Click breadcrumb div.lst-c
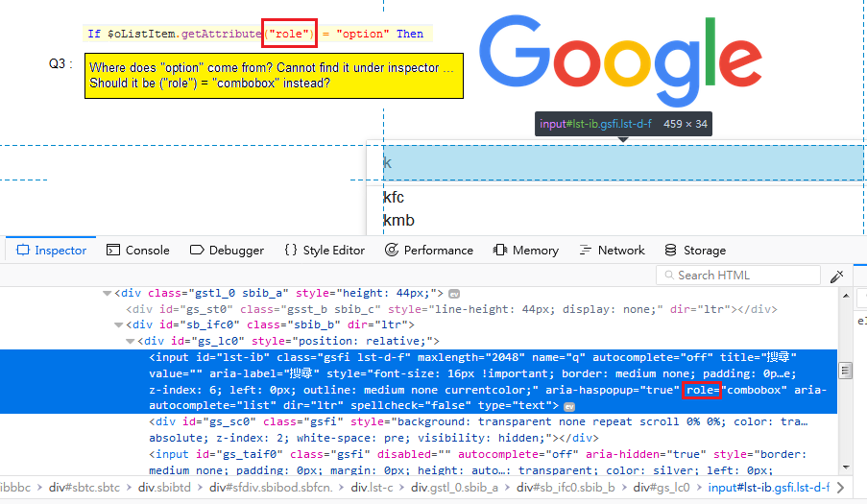This screenshot has width=867, height=504. coord(372,488)
